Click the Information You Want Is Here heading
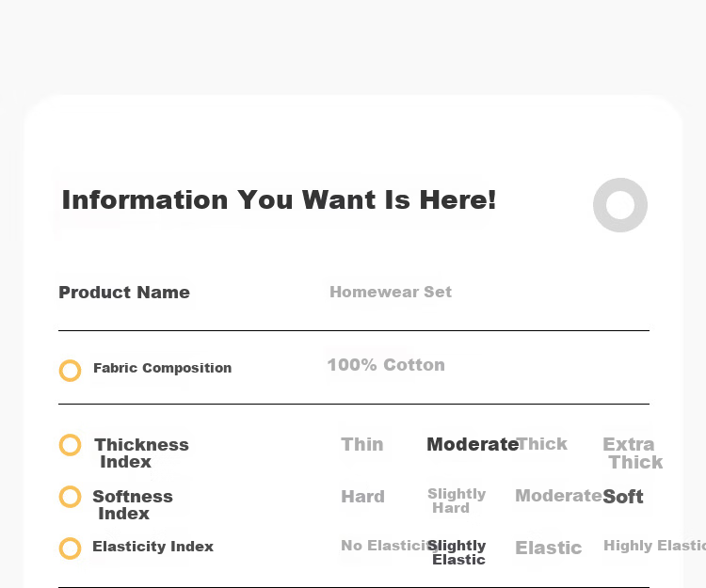Viewport: 706px width, 588px height. tap(279, 199)
